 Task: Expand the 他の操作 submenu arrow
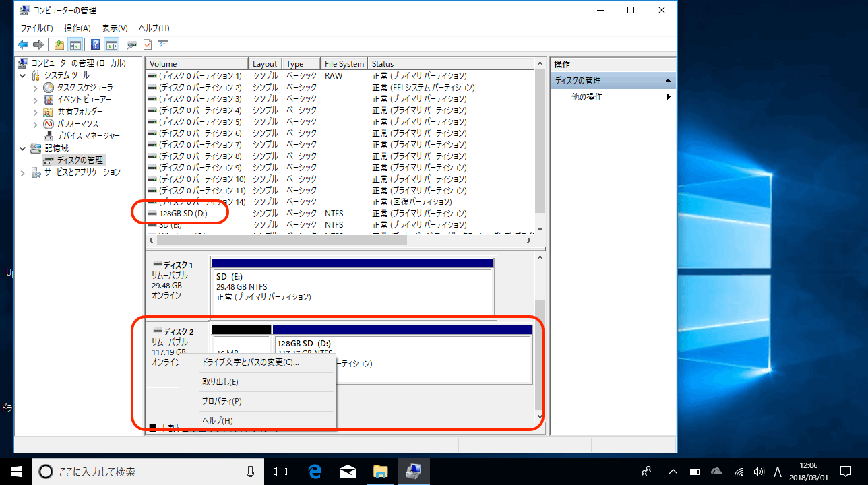point(669,97)
